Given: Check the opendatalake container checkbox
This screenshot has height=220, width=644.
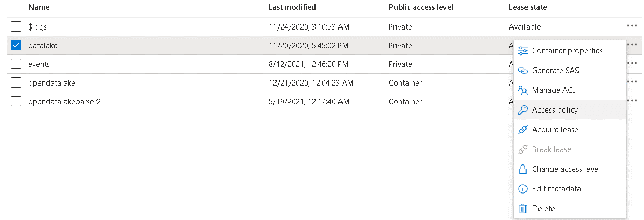Looking at the screenshot, I should pyautogui.click(x=16, y=82).
